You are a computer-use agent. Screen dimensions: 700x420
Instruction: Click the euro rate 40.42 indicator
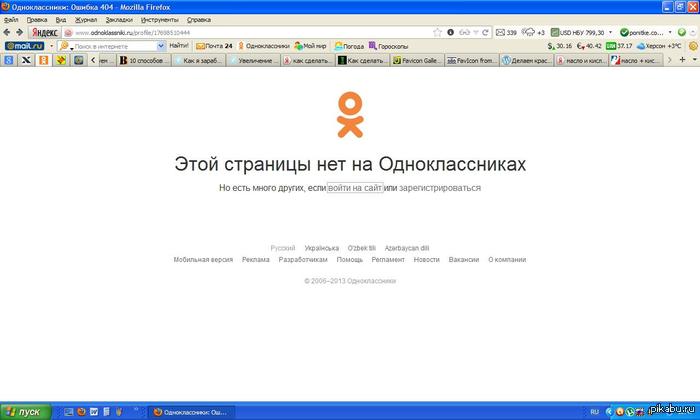point(589,46)
